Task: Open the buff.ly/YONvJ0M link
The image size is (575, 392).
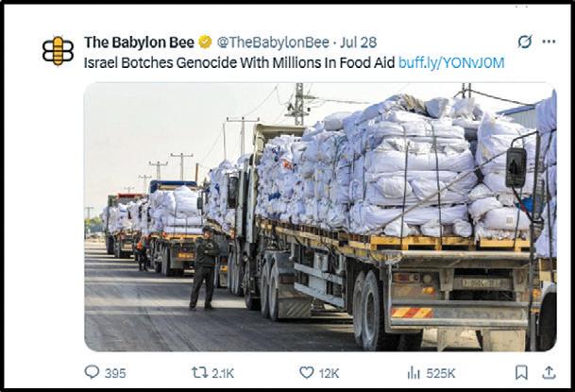Action: (x=451, y=62)
